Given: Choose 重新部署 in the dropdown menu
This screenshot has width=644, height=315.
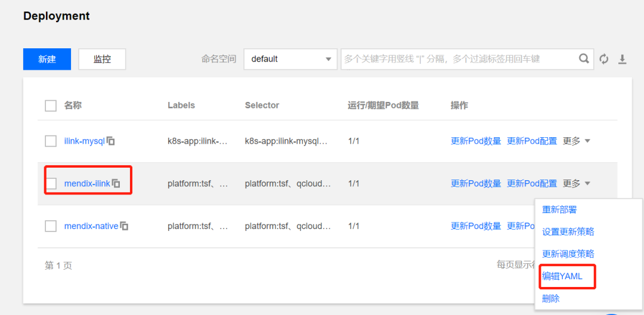Looking at the screenshot, I should pos(559,210).
